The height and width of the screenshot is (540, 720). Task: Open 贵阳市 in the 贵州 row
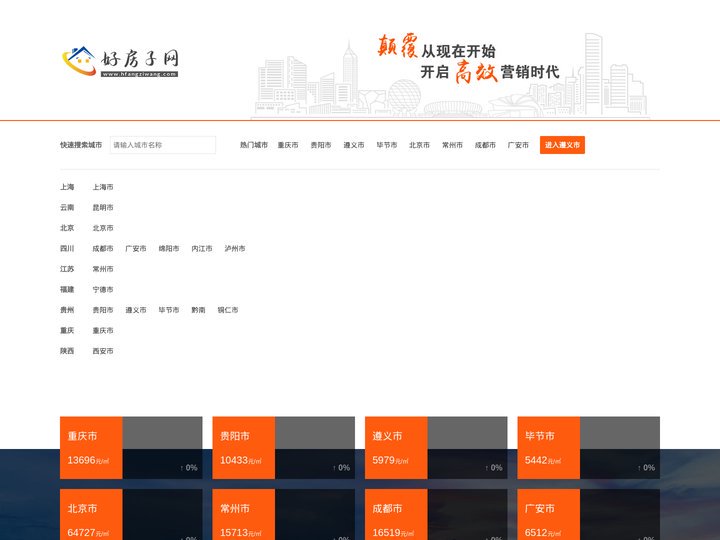click(x=103, y=310)
